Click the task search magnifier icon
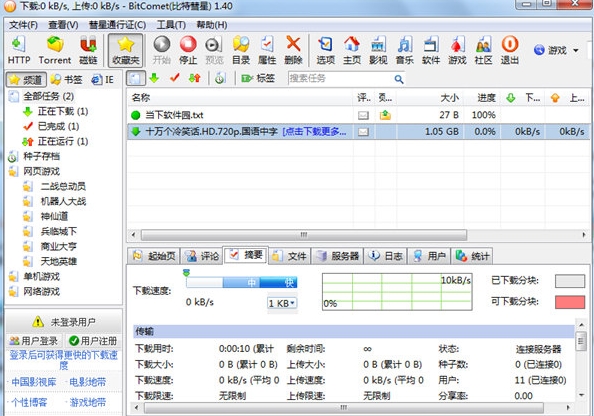Viewport: 594px width, 416px height. click(399, 79)
